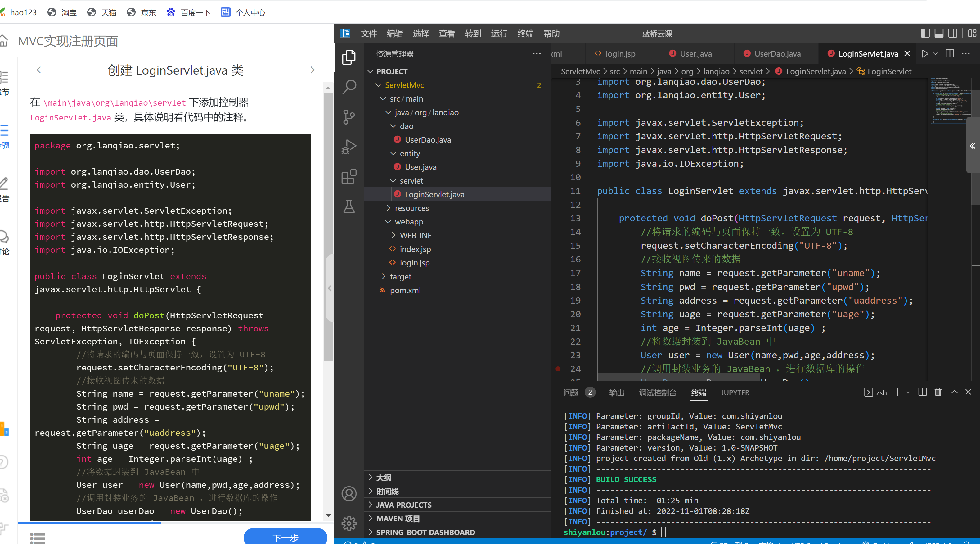Kill terminal with trash icon

[x=938, y=392]
